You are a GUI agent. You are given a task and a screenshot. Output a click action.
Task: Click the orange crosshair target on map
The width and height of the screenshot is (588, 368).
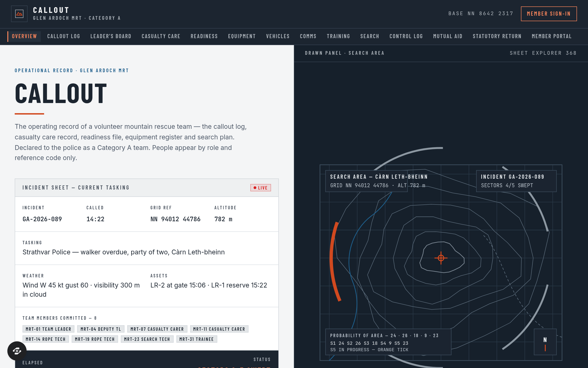click(x=441, y=258)
